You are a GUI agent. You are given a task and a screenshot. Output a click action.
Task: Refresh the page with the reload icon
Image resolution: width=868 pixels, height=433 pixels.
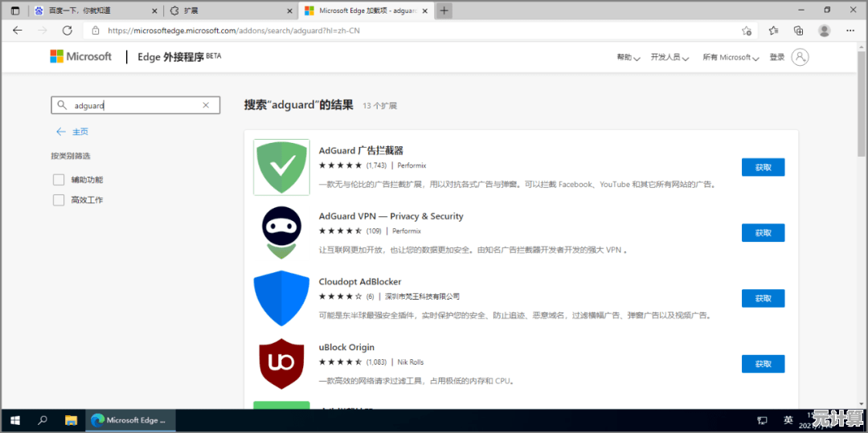point(68,31)
